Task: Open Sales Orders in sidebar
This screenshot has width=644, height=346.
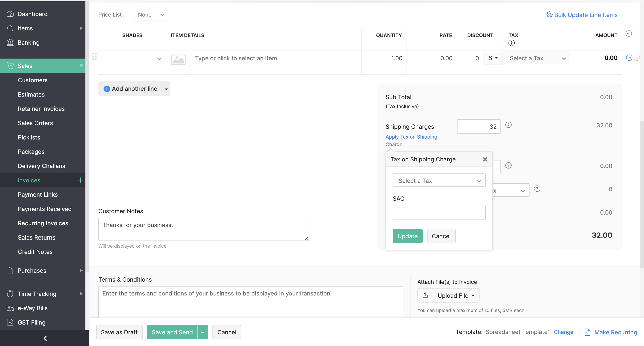Action: (35, 123)
